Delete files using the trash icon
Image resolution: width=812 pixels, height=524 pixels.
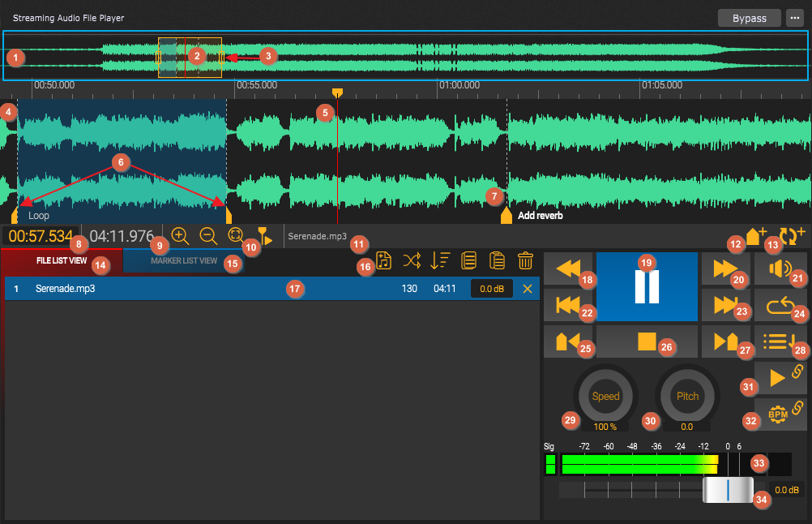coord(525,260)
